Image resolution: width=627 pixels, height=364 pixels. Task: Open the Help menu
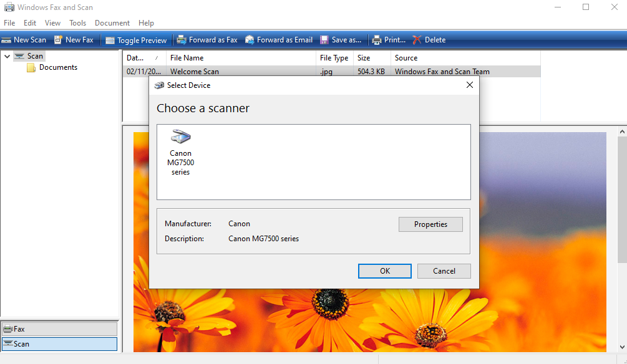[x=147, y=23]
